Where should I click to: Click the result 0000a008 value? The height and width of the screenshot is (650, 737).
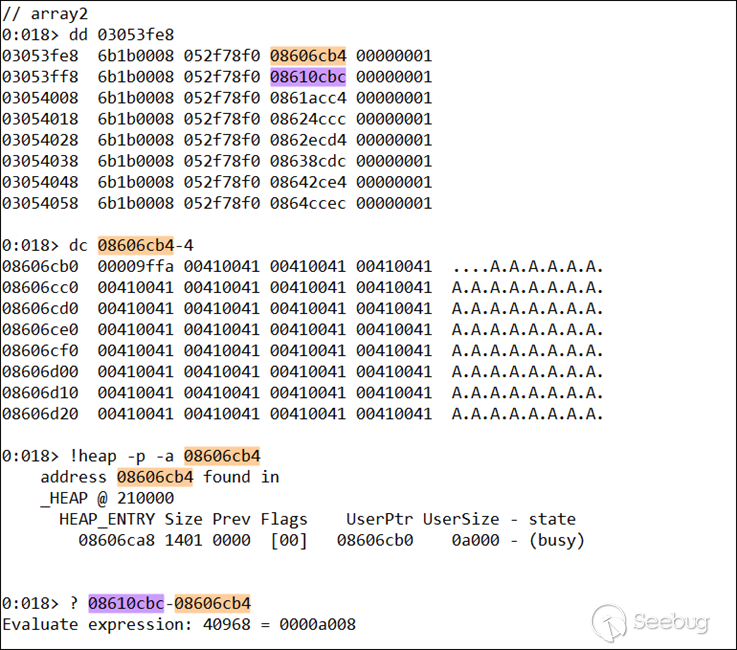point(318,624)
